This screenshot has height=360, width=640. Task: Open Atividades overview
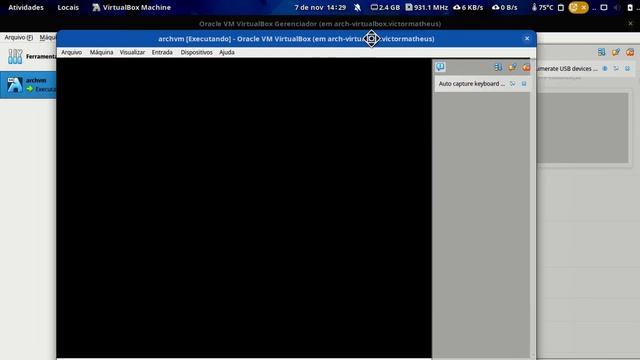click(x=26, y=7)
